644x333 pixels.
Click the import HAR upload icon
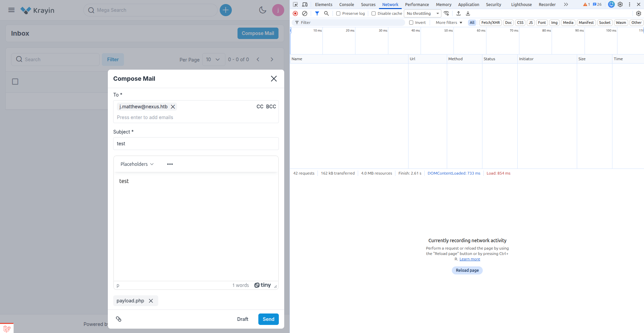459,13
